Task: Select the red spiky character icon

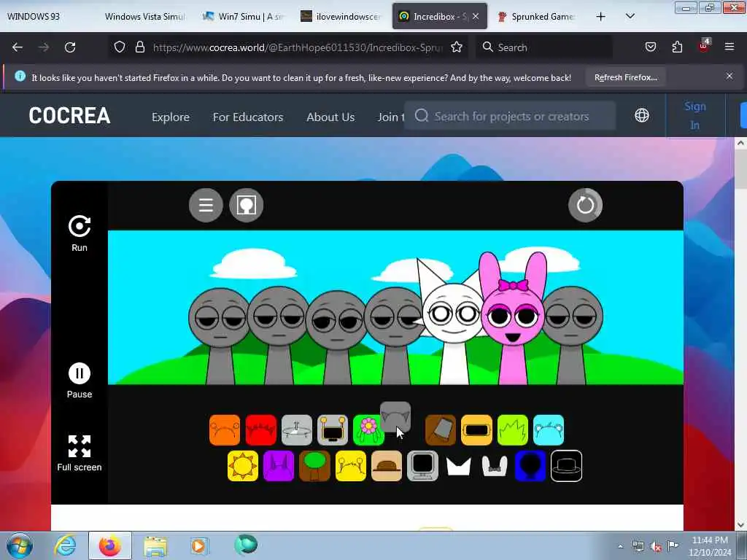Action: pyautogui.click(x=260, y=430)
